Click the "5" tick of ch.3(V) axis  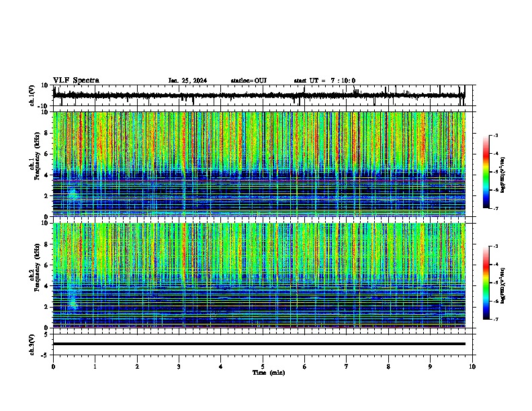(x=46, y=334)
